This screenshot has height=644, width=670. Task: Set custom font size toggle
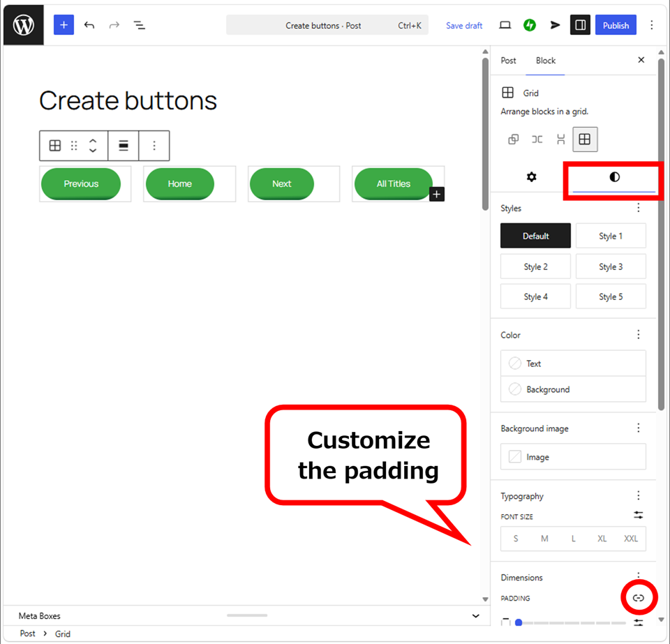(639, 515)
